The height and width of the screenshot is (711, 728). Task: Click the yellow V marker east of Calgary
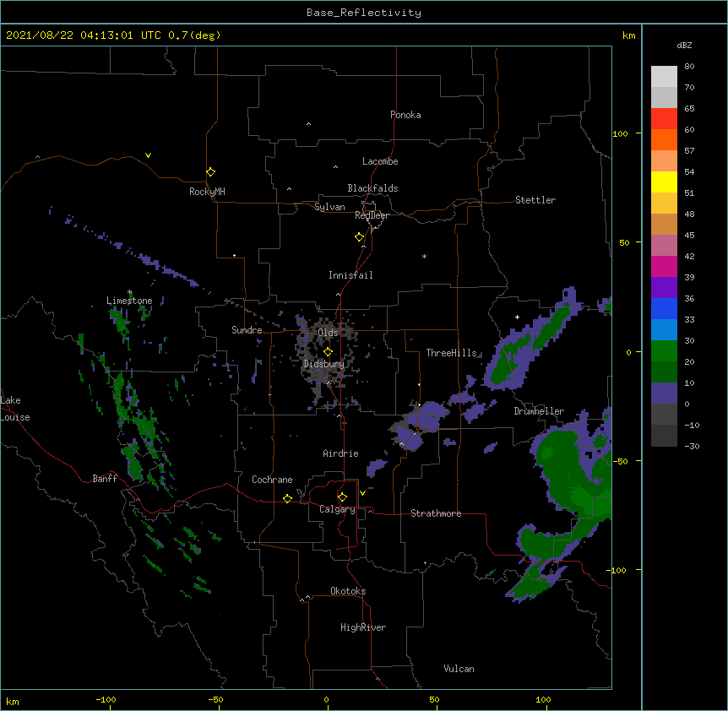pyautogui.click(x=362, y=493)
